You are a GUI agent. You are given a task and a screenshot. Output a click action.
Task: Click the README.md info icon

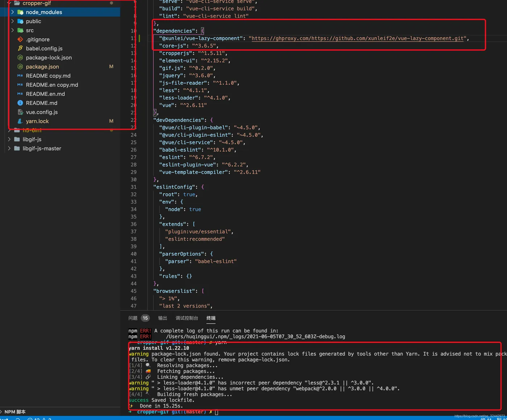point(20,103)
